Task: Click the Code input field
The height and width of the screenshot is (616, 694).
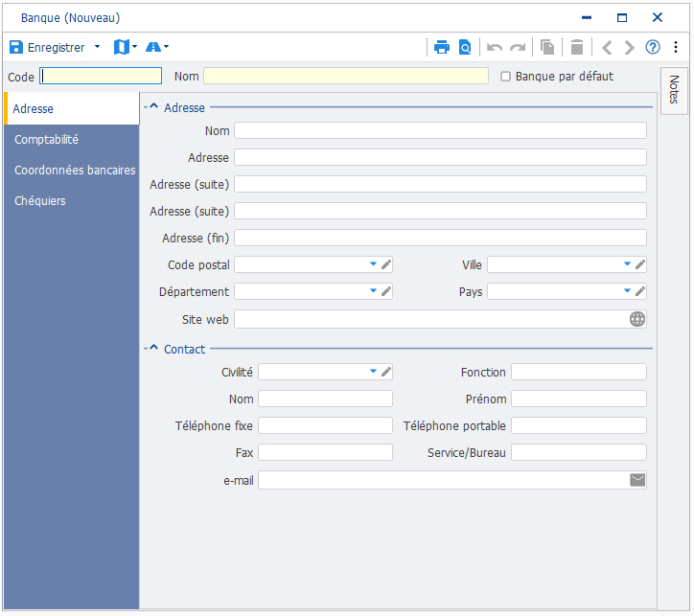Action: click(101, 76)
